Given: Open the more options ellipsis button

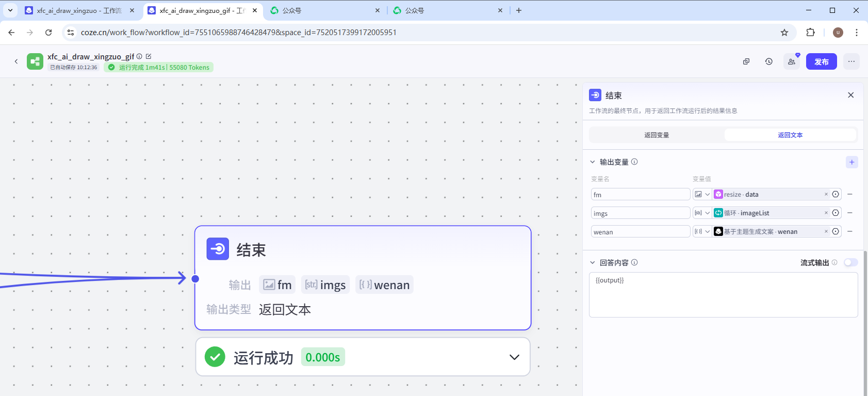Looking at the screenshot, I should click(x=851, y=61).
